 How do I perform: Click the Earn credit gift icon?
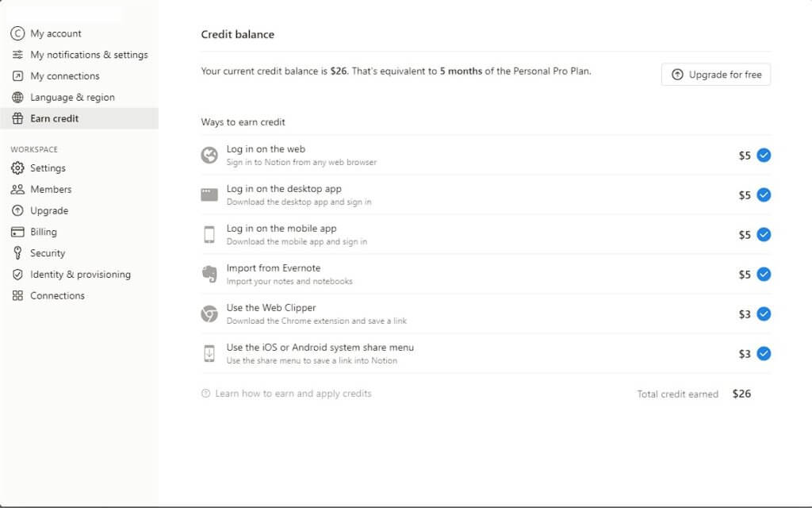pos(17,118)
